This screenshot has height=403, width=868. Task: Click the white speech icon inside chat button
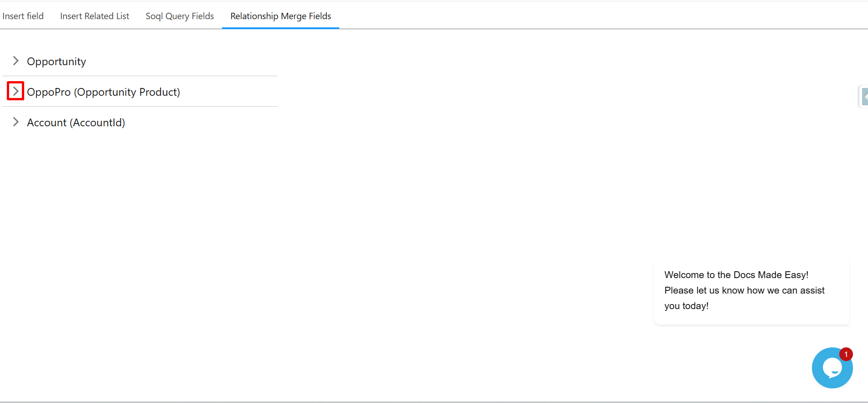832,367
